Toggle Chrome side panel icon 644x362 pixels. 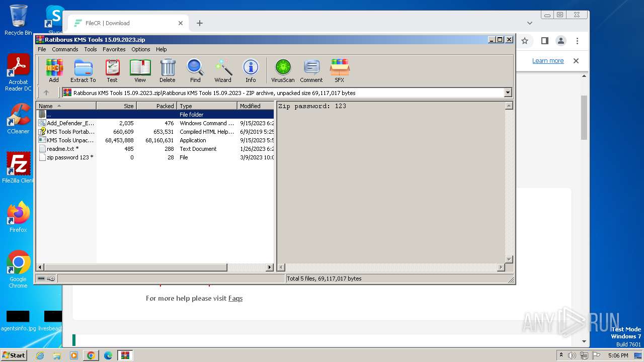pyautogui.click(x=544, y=41)
